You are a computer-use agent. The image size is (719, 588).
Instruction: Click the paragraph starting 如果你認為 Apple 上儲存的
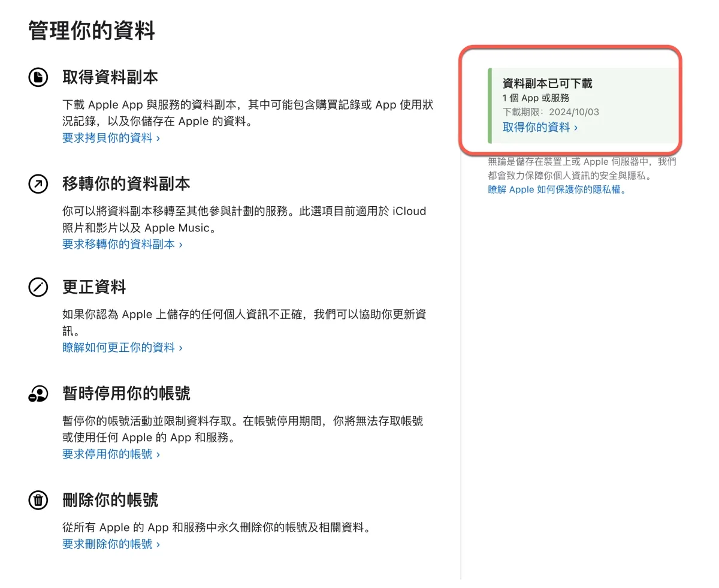[x=244, y=322]
